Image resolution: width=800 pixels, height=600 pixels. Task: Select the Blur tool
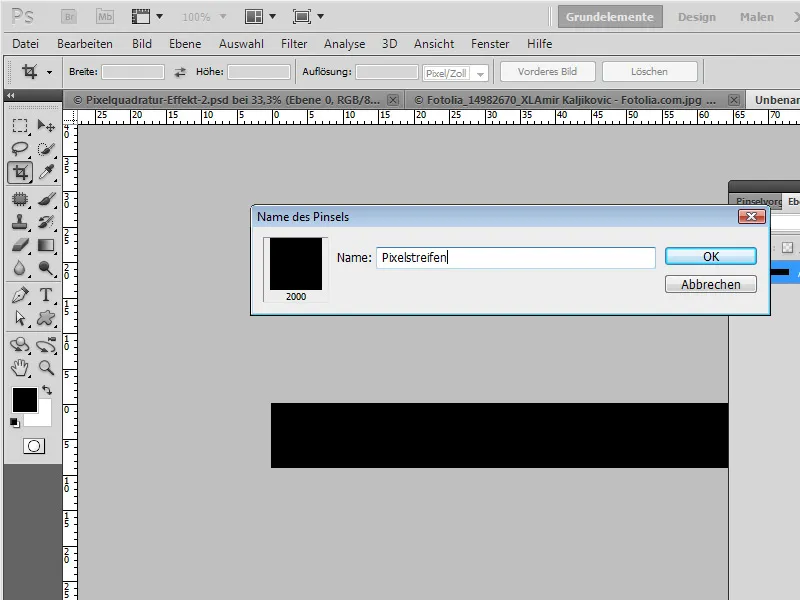(x=20, y=268)
